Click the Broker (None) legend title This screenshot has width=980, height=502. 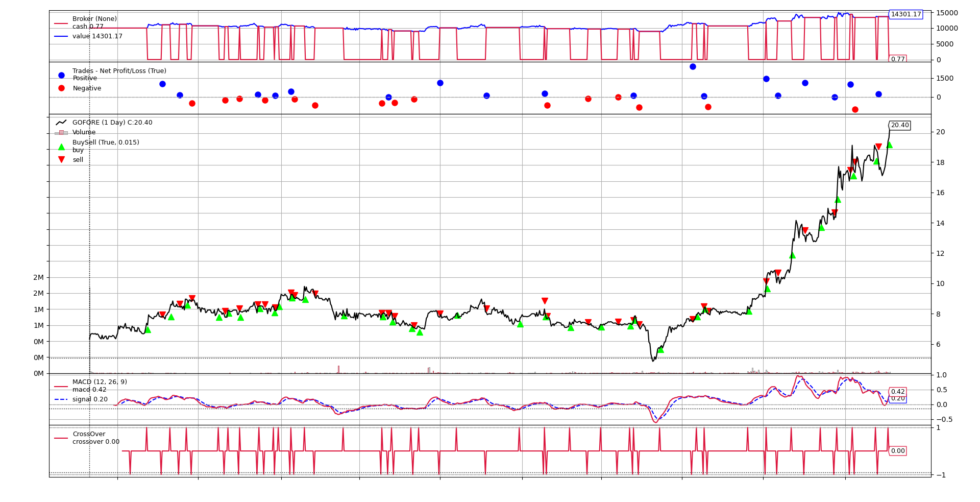[x=94, y=19]
